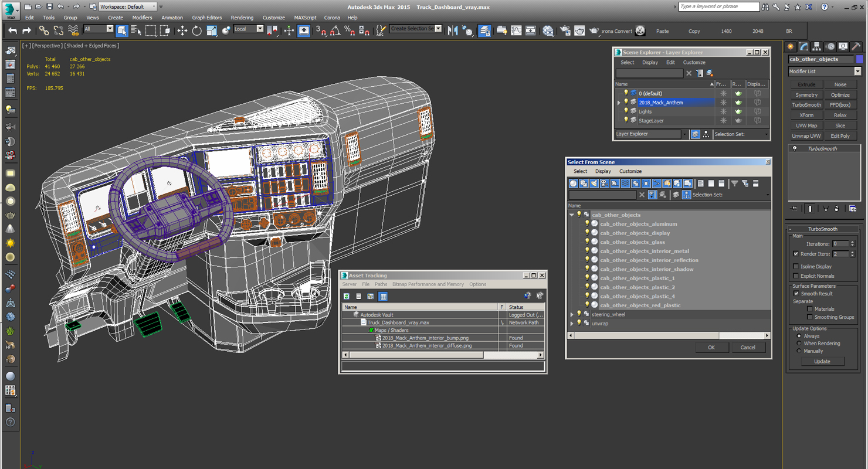This screenshot has width=868, height=469.
Task: Toggle Display Cameras filter in Select From Scene
Action: pos(604,183)
